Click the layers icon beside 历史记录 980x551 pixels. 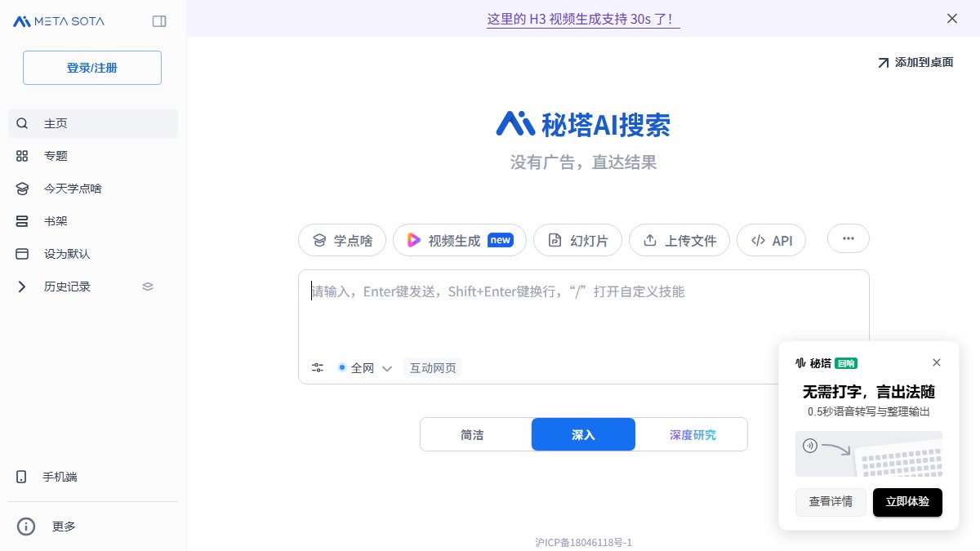148,287
